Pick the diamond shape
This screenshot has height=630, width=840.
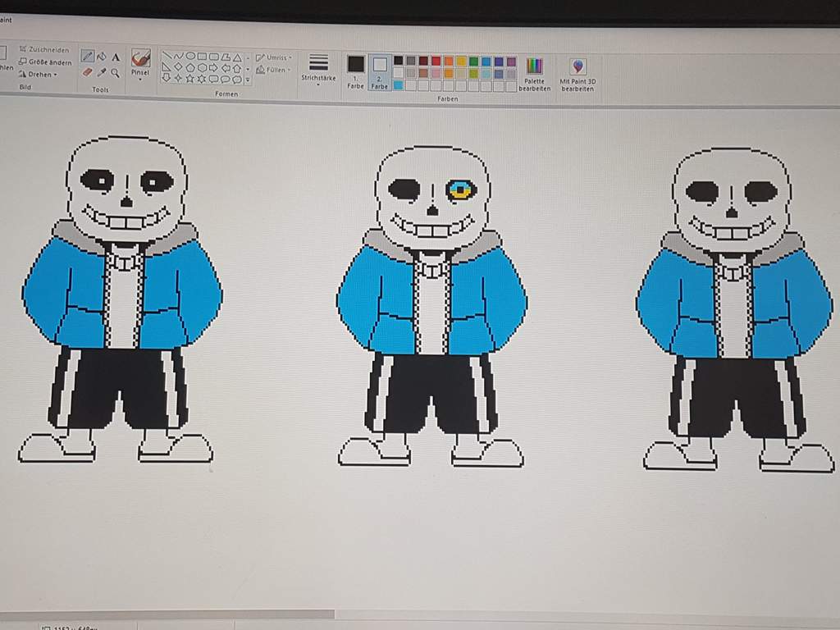178,67
